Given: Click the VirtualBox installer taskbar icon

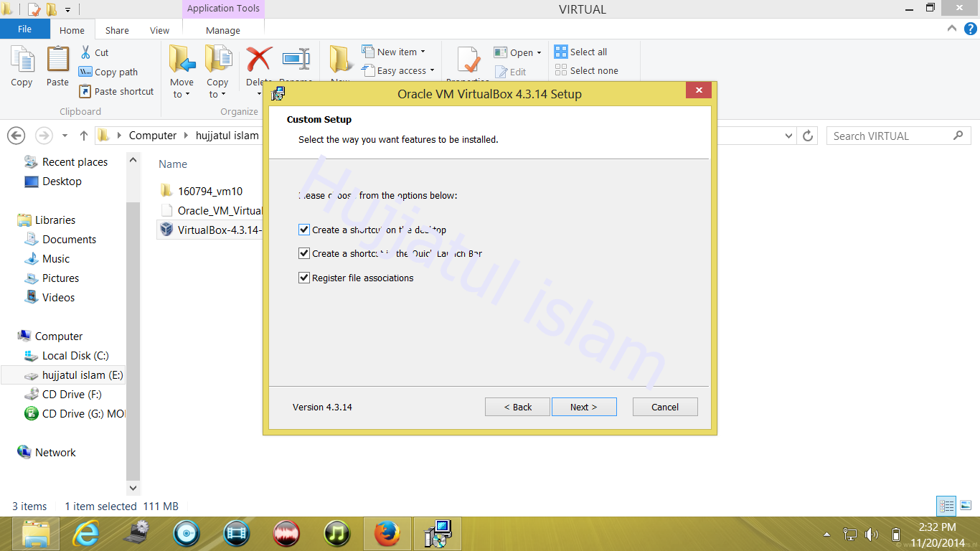Looking at the screenshot, I should click(x=438, y=534).
